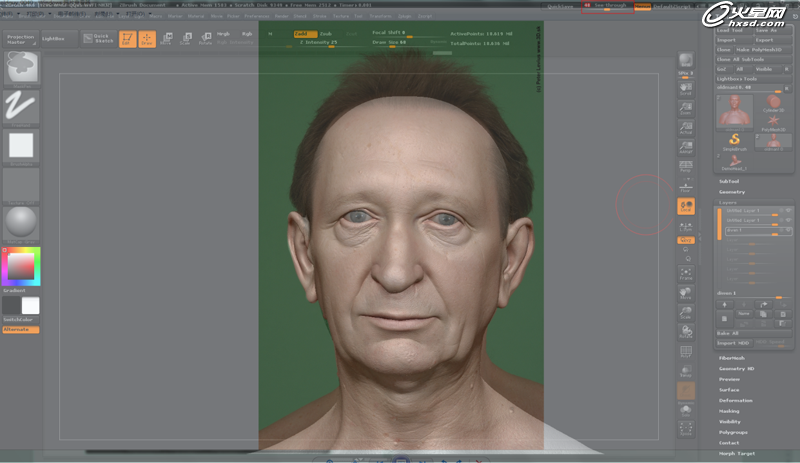Expand the SubTool section
The width and height of the screenshot is (800, 463).
click(x=729, y=181)
